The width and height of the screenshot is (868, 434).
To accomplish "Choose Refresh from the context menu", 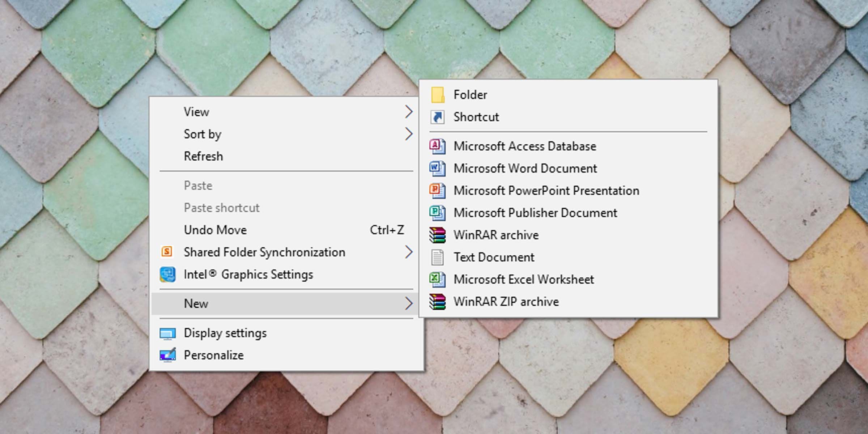I will (x=203, y=156).
